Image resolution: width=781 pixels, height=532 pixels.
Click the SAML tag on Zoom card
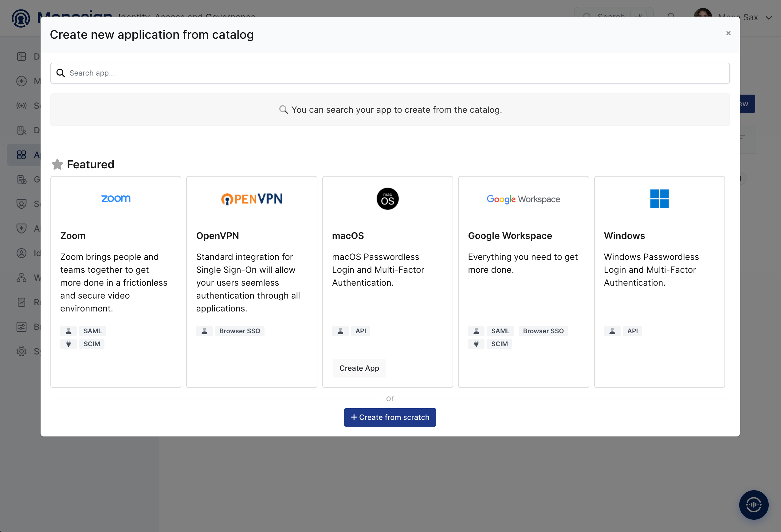tap(93, 331)
